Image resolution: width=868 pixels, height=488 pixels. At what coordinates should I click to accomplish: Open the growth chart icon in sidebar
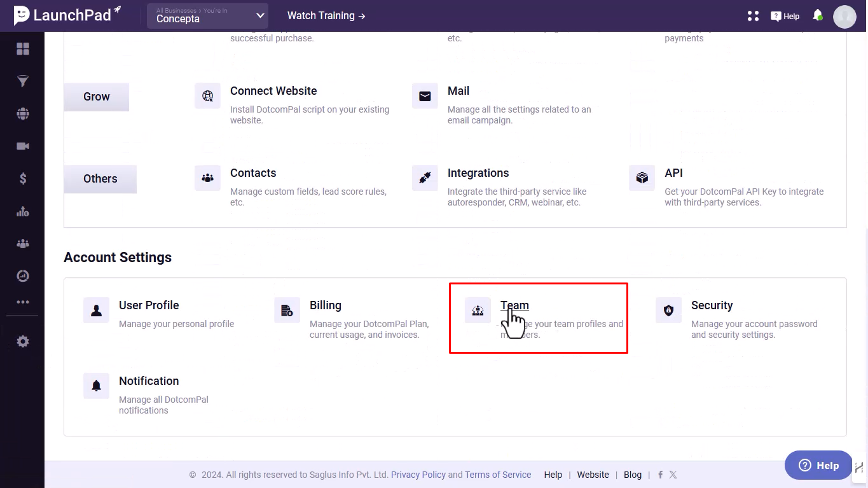point(23,211)
